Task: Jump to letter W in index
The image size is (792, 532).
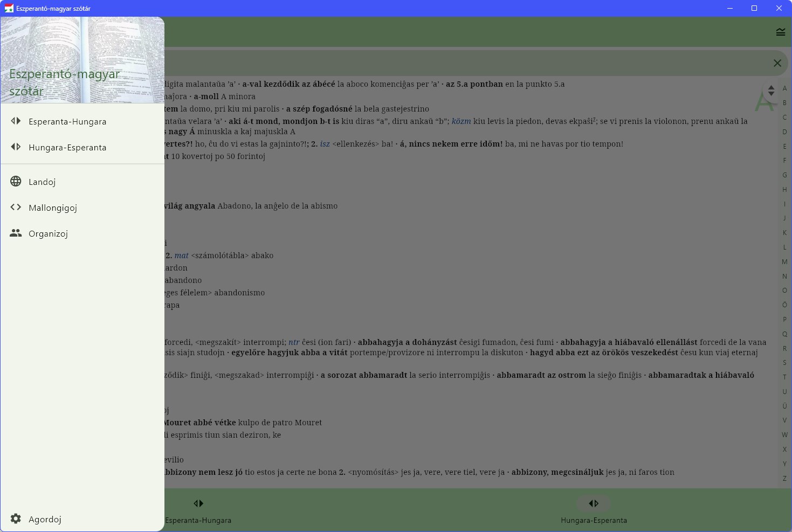Action: tap(784, 435)
